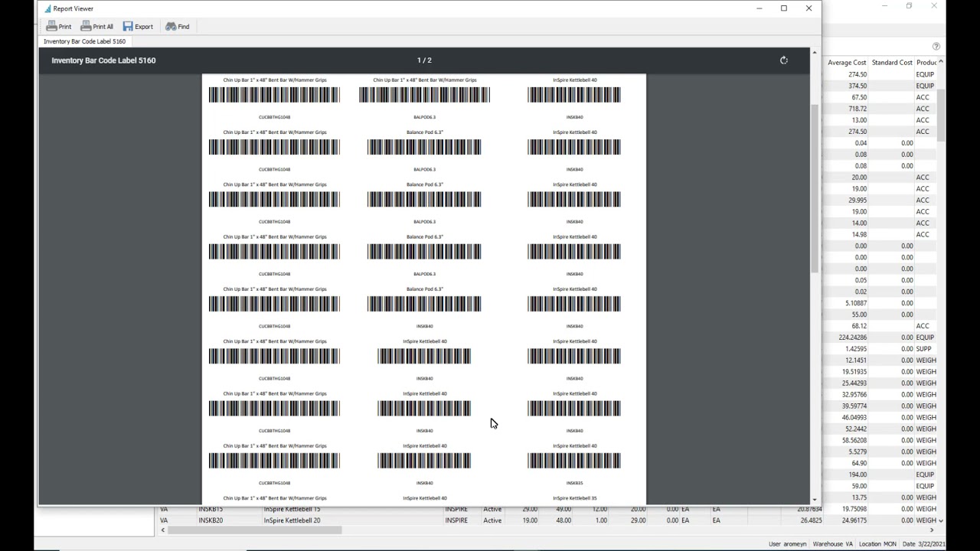Click the 5.10887 average cost cell
The height and width of the screenshot is (551, 980).
tap(846, 303)
